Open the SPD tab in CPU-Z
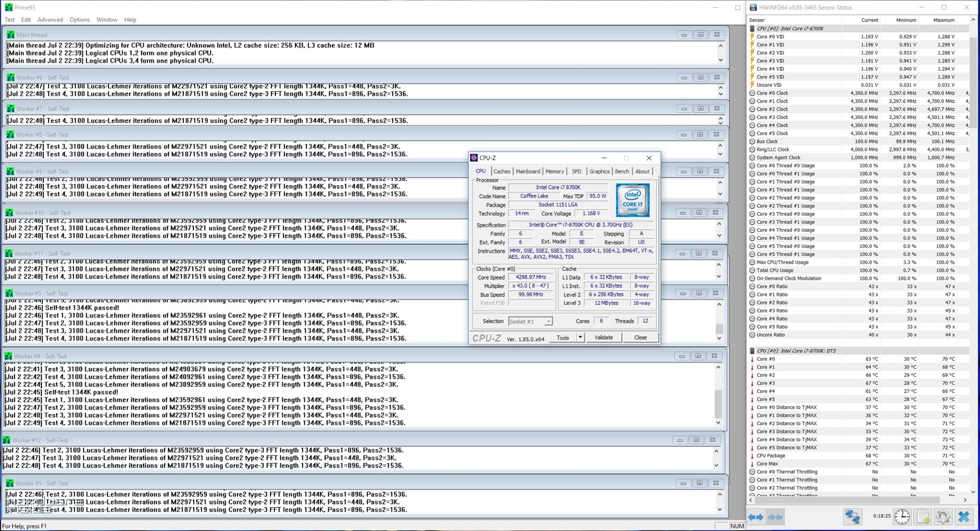Viewport: 980px width, 531px height. click(576, 172)
